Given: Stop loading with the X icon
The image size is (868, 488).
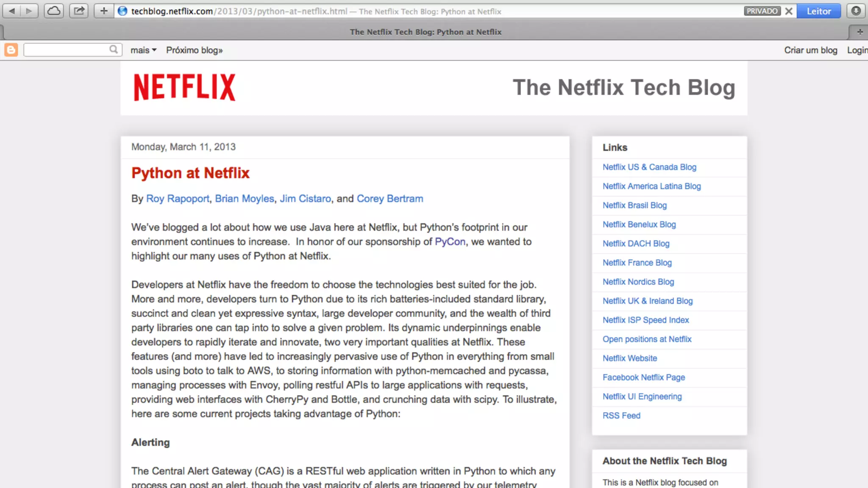Looking at the screenshot, I should pyautogui.click(x=789, y=11).
